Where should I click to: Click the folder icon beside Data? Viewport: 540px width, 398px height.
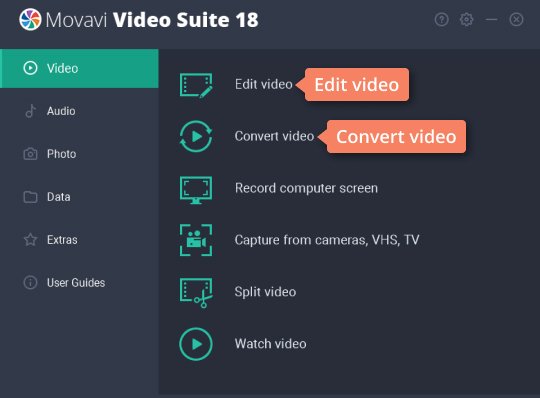[x=30, y=197]
